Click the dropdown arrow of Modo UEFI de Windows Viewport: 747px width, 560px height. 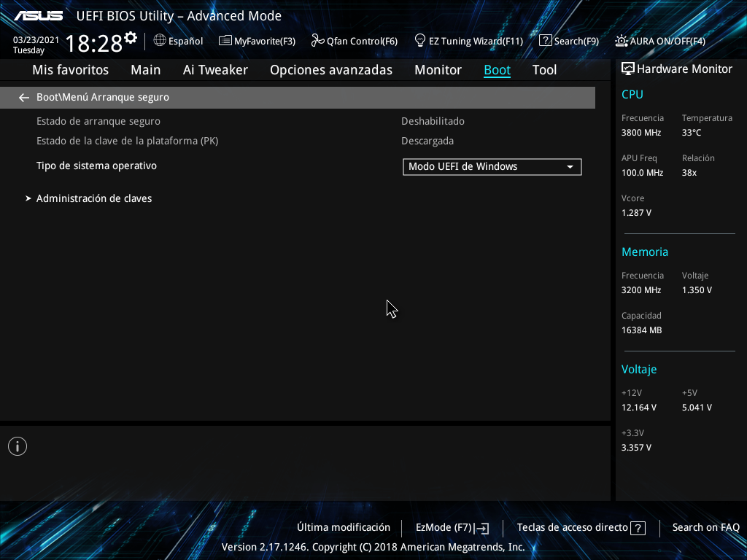[x=570, y=167]
